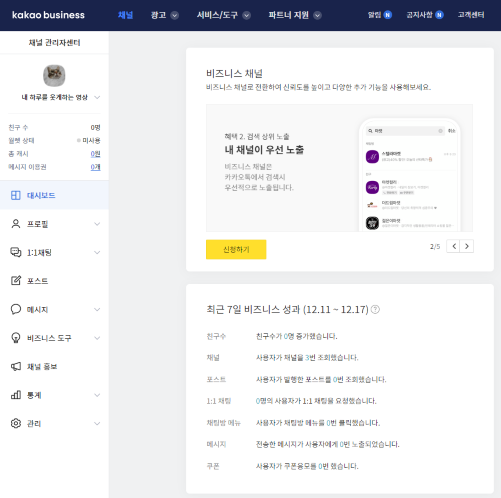Click the yellow 신청하기 button
Screen dimensions: 501x498
(x=236, y=249)
